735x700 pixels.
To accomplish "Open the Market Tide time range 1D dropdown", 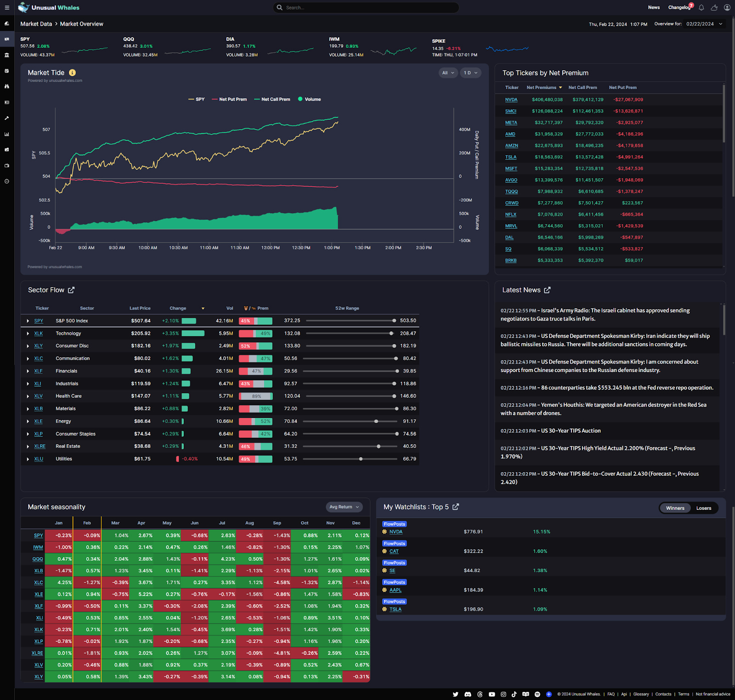I will coord(470,73).
